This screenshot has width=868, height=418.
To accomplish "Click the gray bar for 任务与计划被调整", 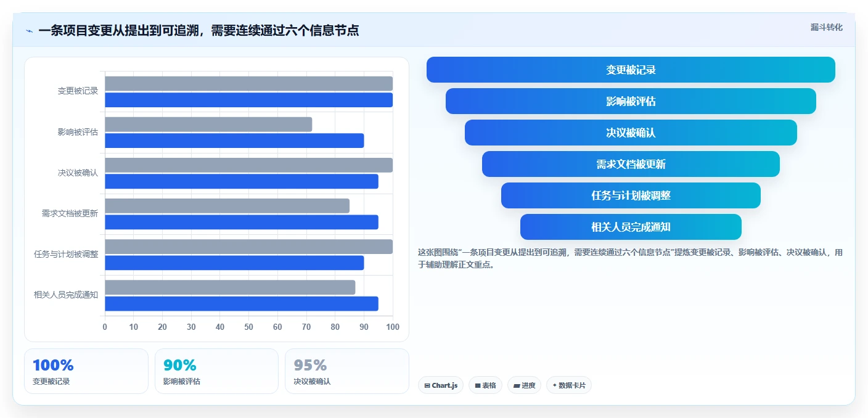I will point(248,247).
